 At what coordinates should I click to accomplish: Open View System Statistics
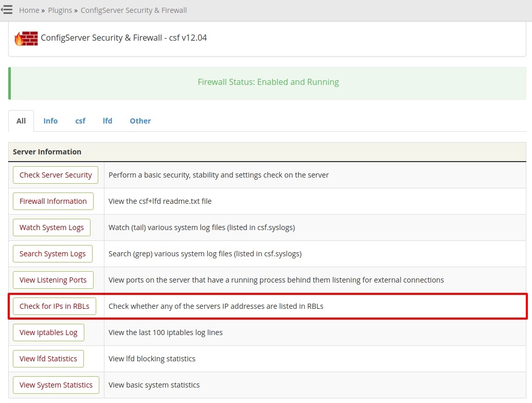pyautogui.click(x=56, y=385)
